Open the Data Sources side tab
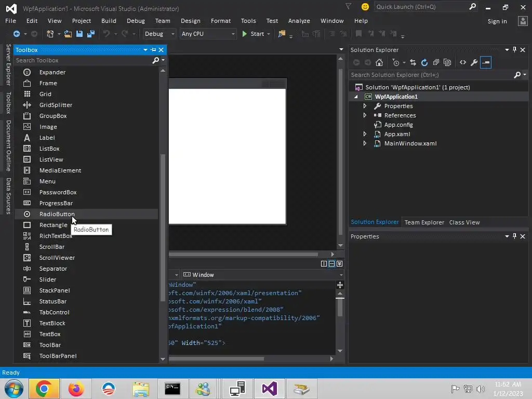532x399 pixels. (8, 196)
